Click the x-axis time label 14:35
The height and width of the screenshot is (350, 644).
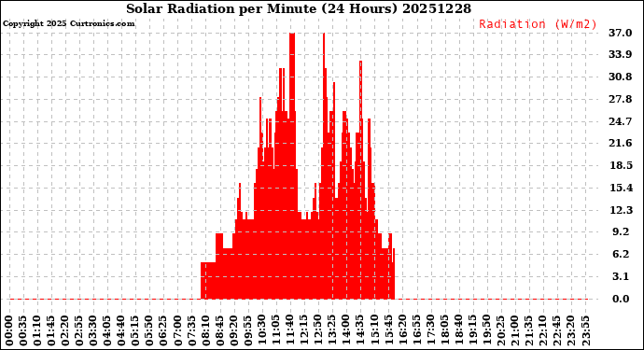pyautogui.click(x=360, y=331)
